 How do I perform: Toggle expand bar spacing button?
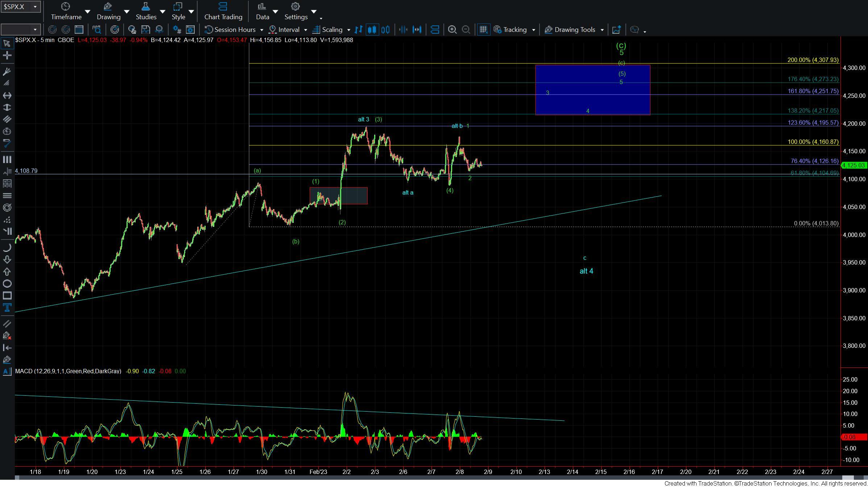(x=417, y=30)
